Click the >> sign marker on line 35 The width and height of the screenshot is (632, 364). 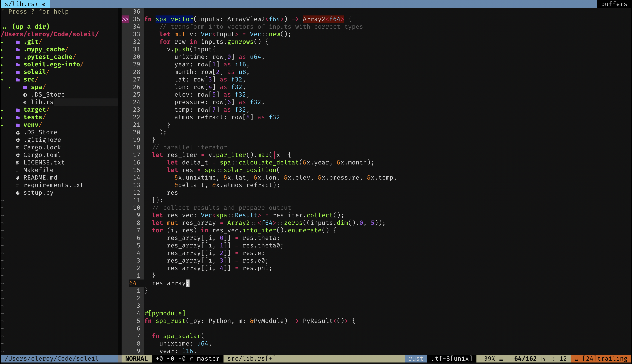point(125,19)
